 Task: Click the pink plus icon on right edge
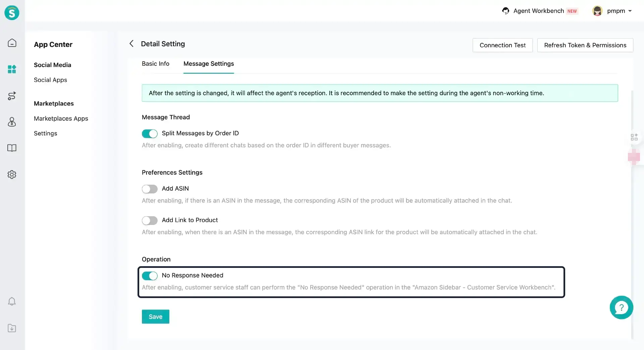(634, 157)
